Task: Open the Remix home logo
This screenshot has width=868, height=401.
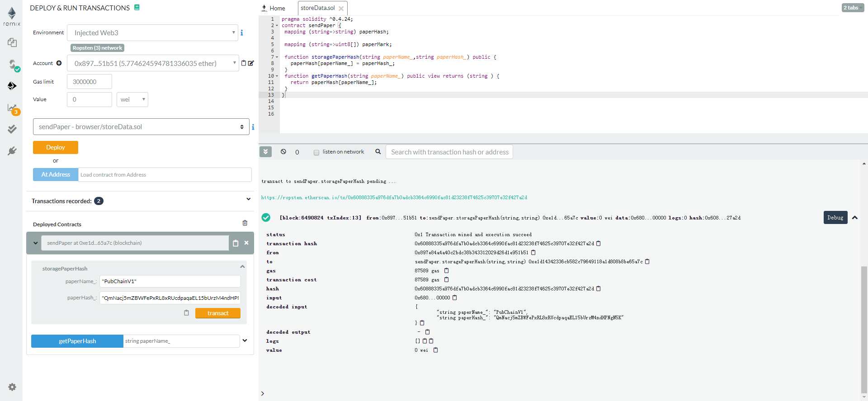Action: [12, 16]
